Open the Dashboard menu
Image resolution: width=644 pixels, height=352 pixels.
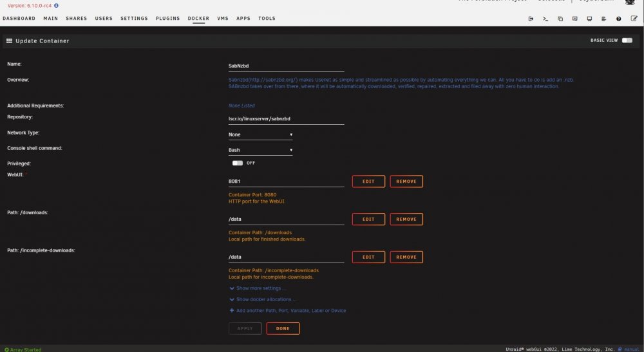click(19, 19)
